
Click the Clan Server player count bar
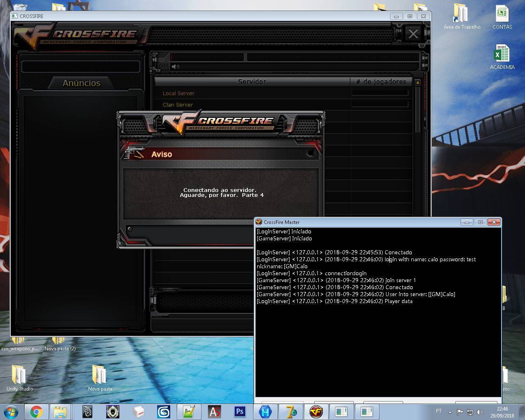(380, 105)
